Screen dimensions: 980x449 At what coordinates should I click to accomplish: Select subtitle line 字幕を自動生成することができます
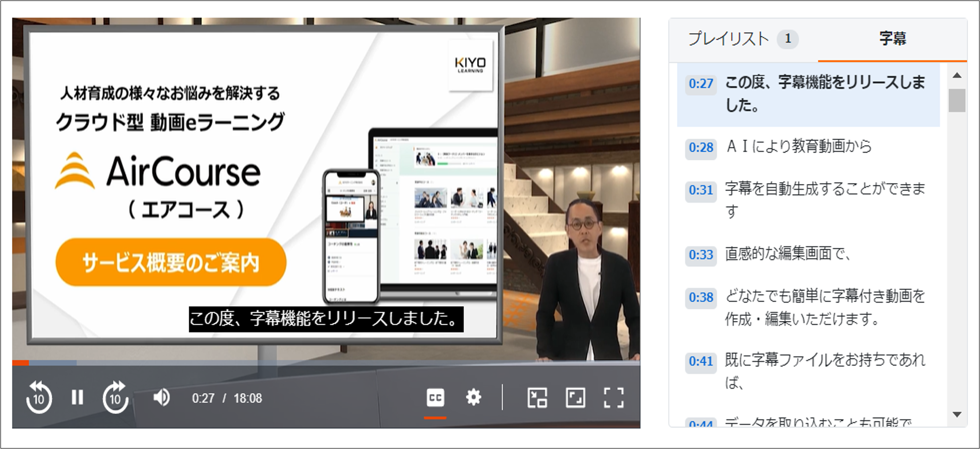[x=825, y=200]
